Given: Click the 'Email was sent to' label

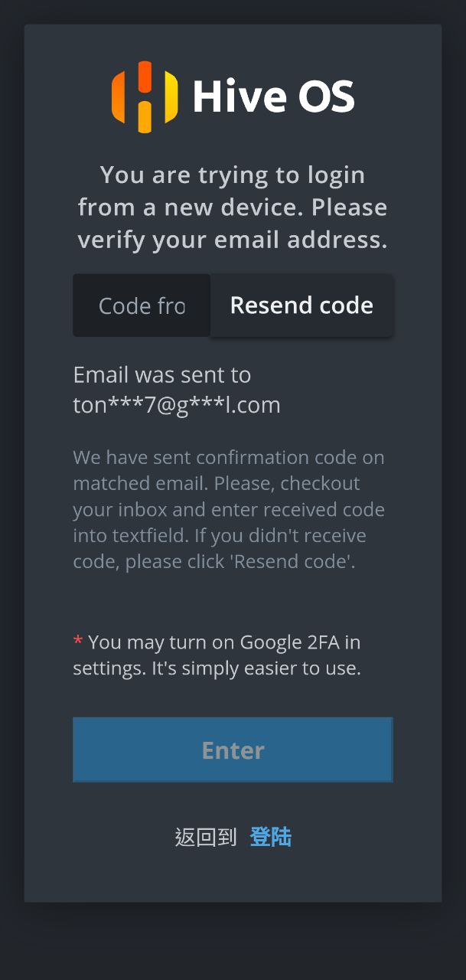Looking at the screenshot, I should [x=161, y=375].
